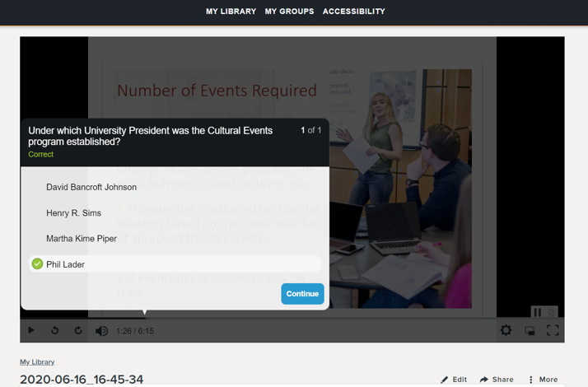Click the blue Continue button

click(x=302, y=294)
